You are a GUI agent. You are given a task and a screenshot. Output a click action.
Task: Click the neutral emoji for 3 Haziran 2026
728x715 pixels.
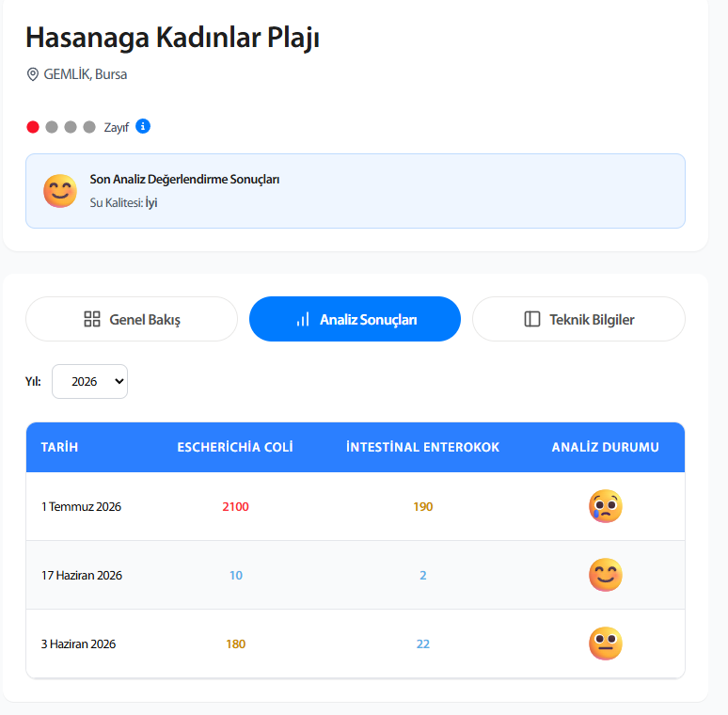tap(606, 643)
